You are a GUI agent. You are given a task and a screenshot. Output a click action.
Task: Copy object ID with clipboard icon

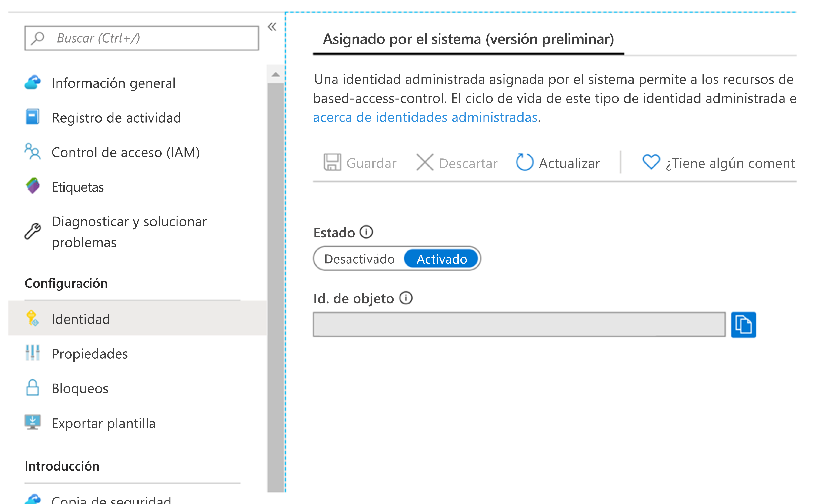[743, 325]
